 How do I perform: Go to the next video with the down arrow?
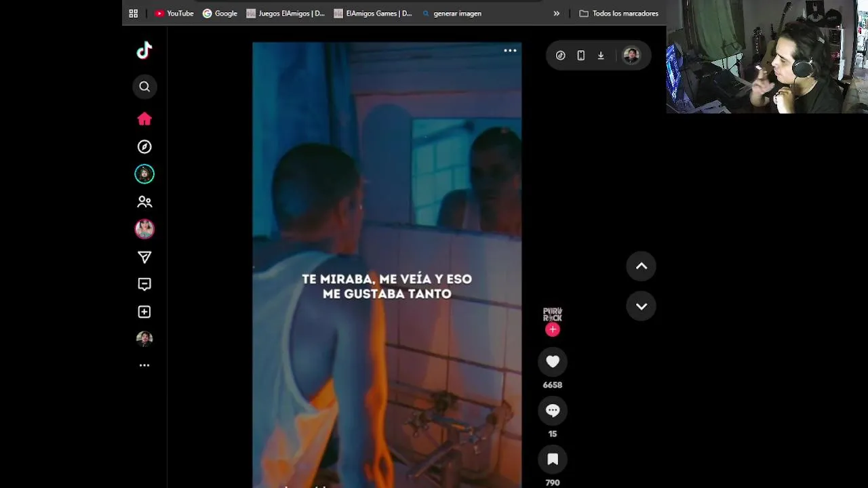tap(642, 306)
